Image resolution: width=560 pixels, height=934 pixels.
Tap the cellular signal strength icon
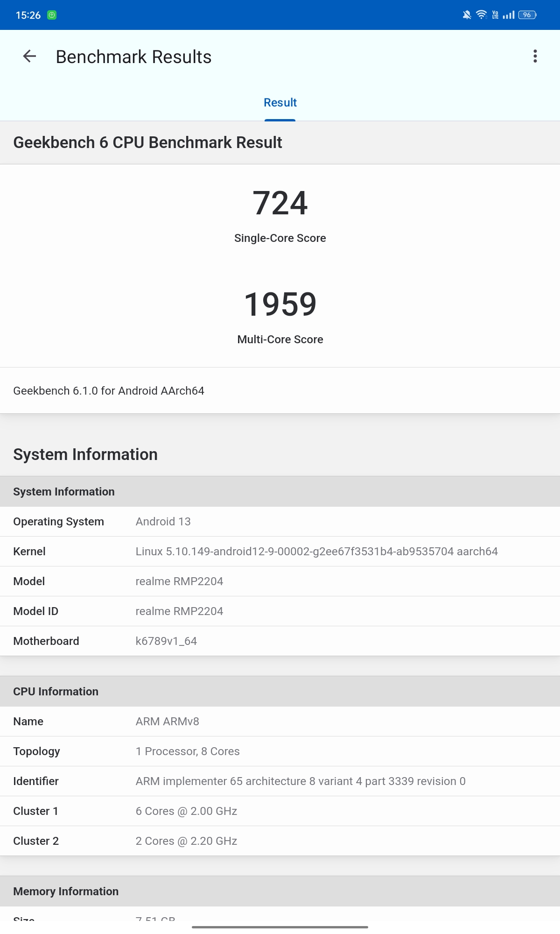tap(509, 15)
